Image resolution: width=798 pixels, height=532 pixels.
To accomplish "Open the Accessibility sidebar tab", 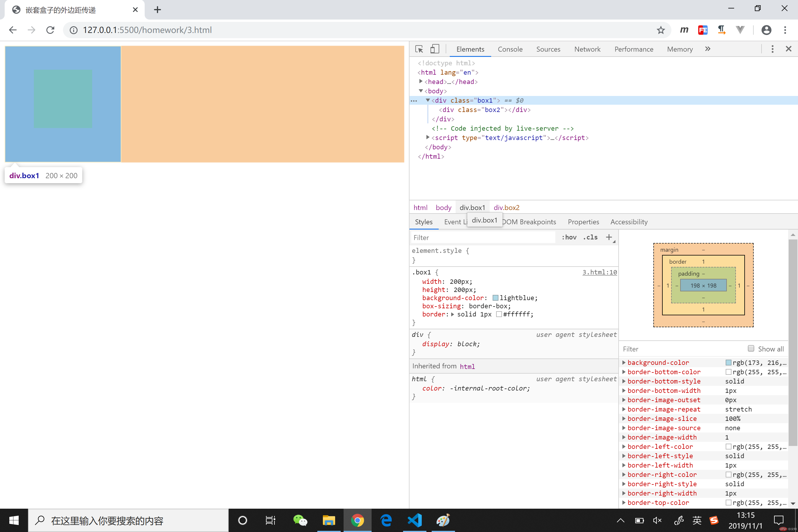I will (x=629, y=222).
